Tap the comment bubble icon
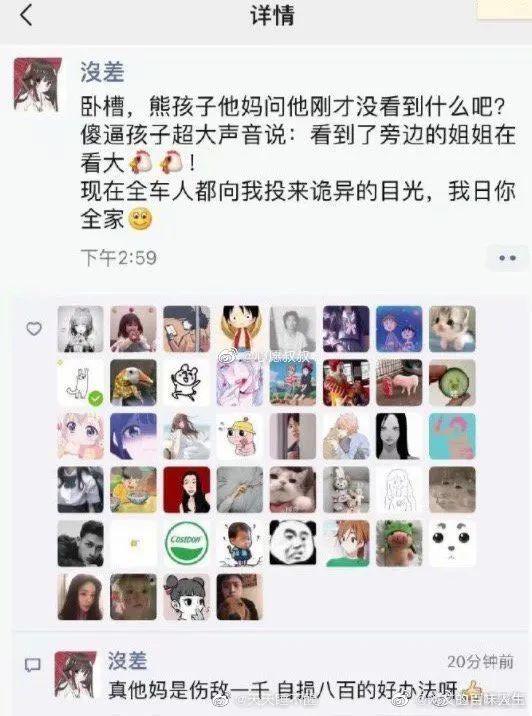The height and width of the screenshot is (716, 532). [x=32, y=665]
